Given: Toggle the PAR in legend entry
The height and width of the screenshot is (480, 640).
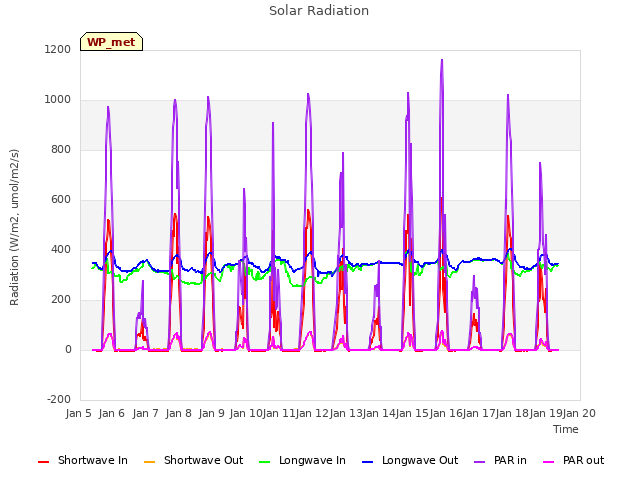Looking at the screenshot, I should pyautogui.click(x=500, y=460).
